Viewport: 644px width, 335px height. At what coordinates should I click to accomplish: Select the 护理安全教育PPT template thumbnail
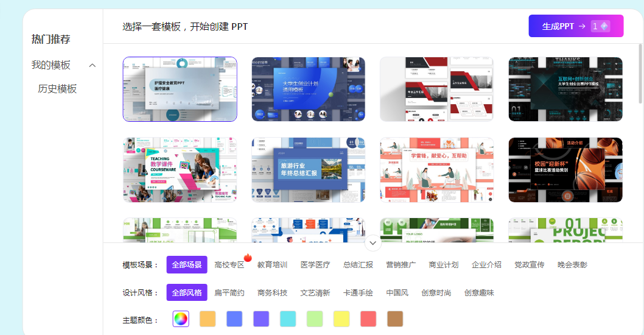tap(180, 89)
